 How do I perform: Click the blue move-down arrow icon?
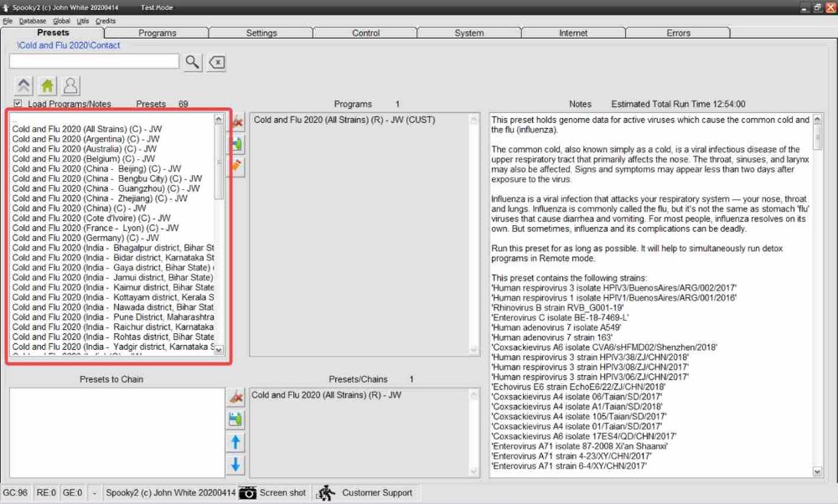pyautogui.click(x=236, y=465)
